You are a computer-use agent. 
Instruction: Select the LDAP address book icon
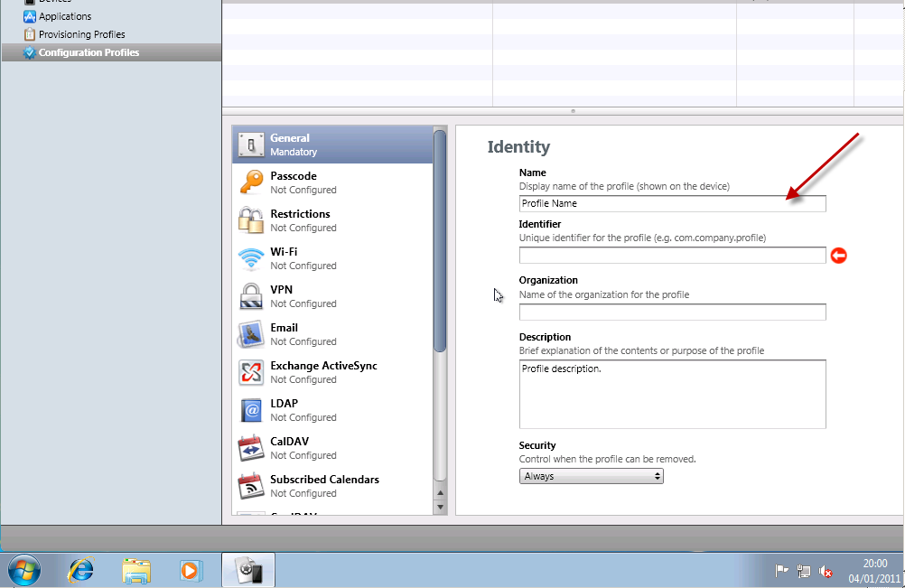click(x=250, y=410)
